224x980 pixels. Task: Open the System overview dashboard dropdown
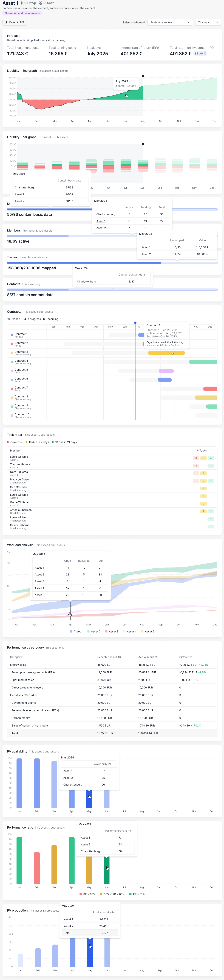pos(170,23)
